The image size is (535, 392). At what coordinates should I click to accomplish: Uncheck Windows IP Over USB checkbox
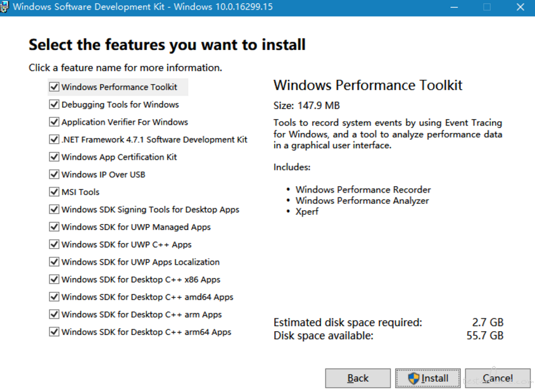coord(54,175)
